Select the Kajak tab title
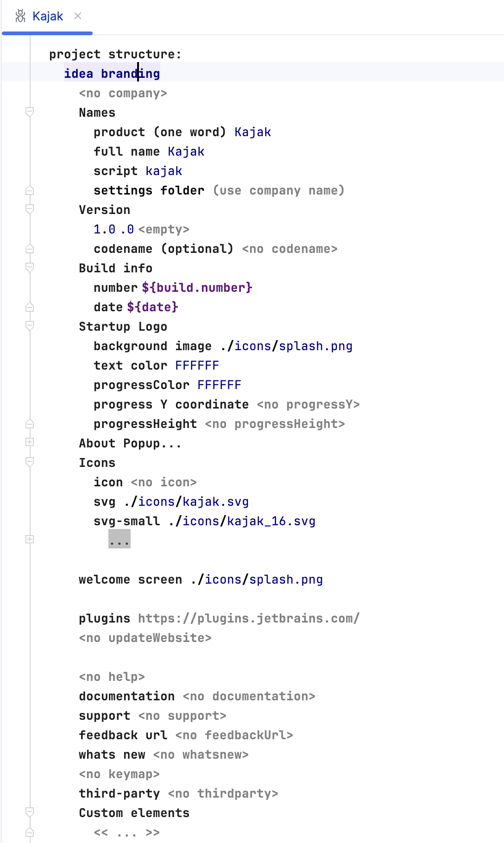 tap(48, 16)
